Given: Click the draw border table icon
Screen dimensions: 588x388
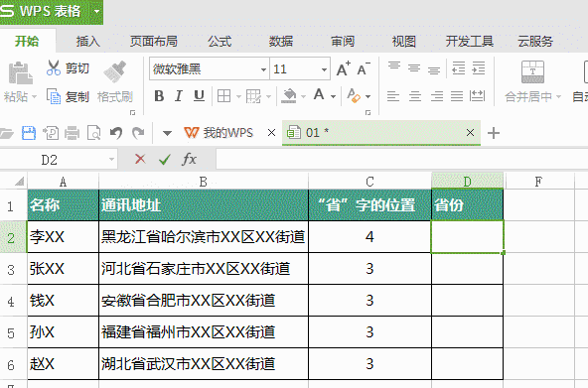Looking at the screenshot, I should coord(253,96).
